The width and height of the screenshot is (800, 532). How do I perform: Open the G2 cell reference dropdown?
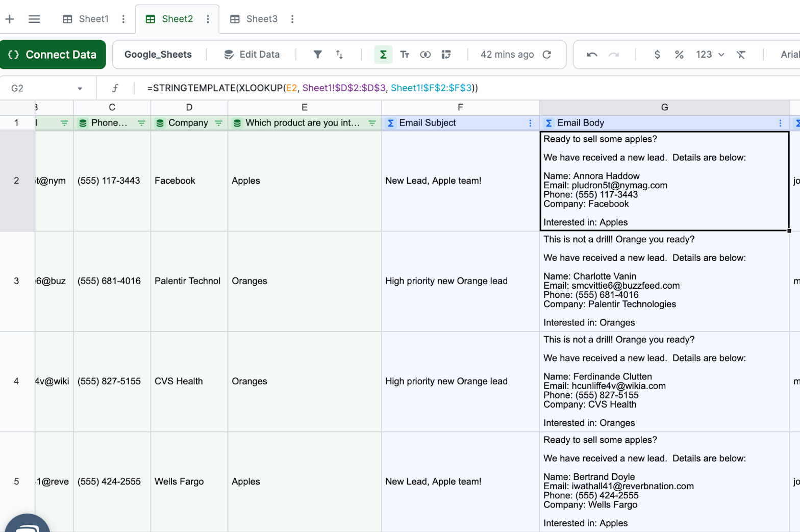(x=80, y=88)
